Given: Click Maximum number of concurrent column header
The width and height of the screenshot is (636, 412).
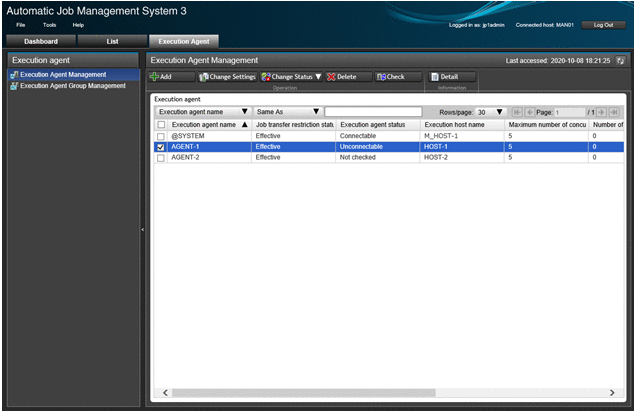Looking at the screenshot, I should pyautogui.click(x=547, y=124).
